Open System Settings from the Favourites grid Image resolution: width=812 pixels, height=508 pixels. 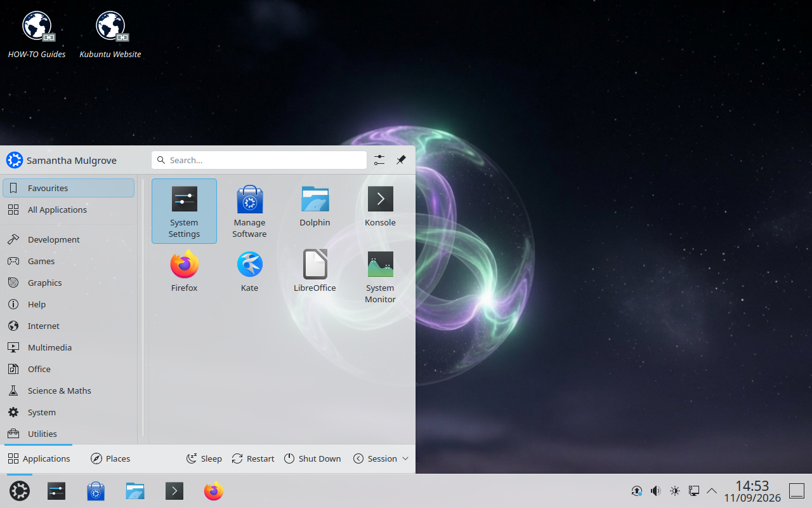point(184,211)
